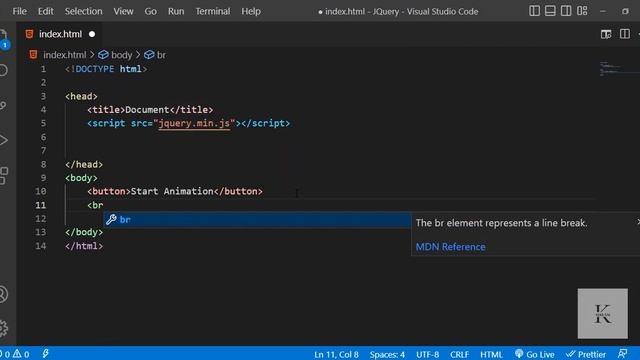Open the Extensions view
The width and height of the screenshot is (640, 360).
(4, 176)
